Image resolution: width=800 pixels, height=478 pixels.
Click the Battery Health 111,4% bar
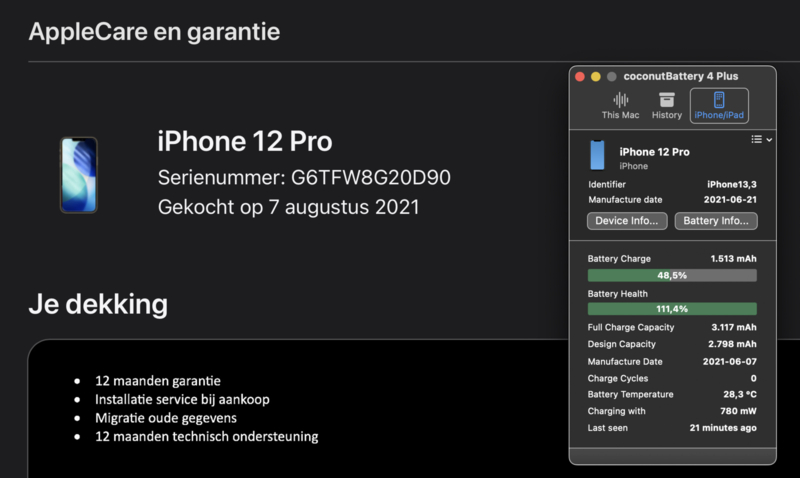pyautogui.click(x=671, y=309)
